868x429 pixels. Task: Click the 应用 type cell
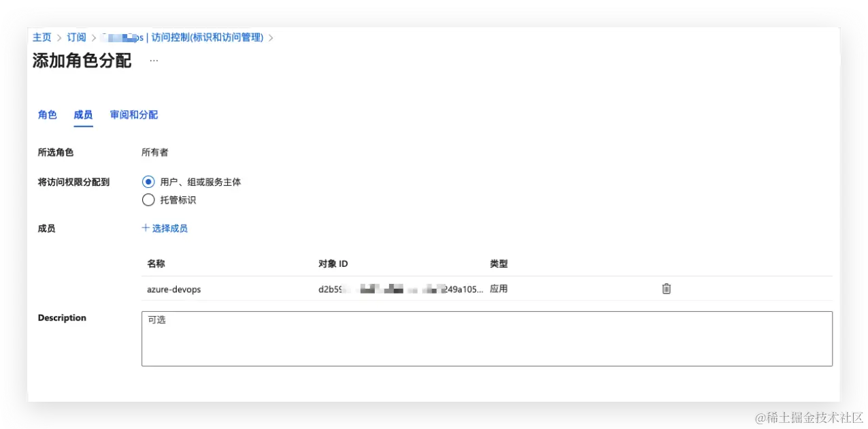[499, 289]
